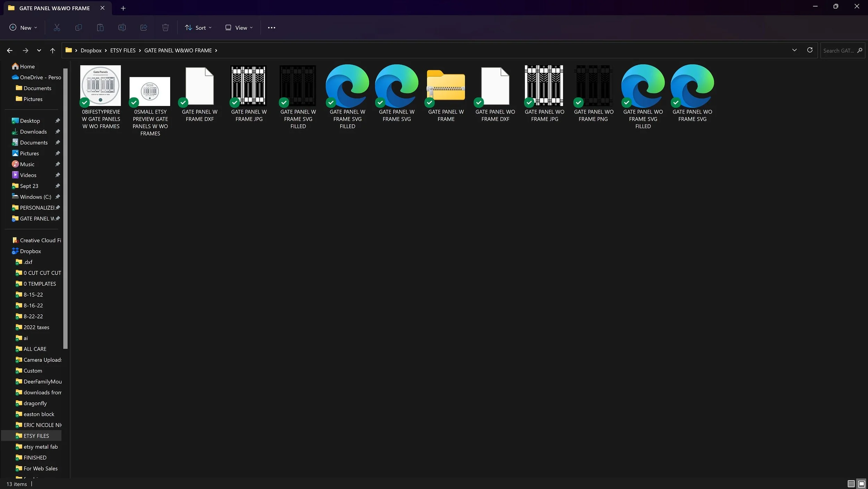This screenshot has height=489, width=868.
Task: Switch to details view in the status bar
Action: pos(851,484)
